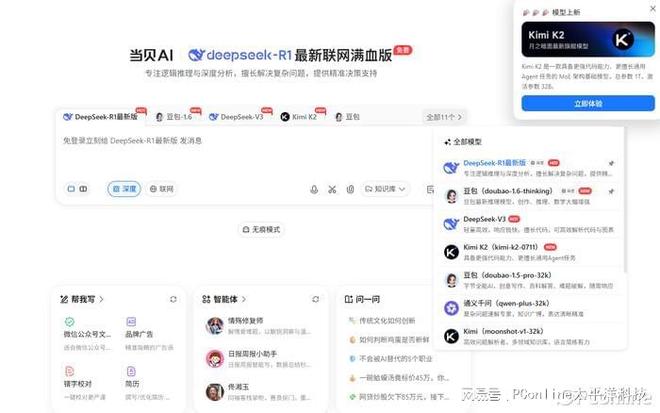Click the 通义千问 purple logo icon
This screenshot has width=660, height=413.
pos(451,308)
